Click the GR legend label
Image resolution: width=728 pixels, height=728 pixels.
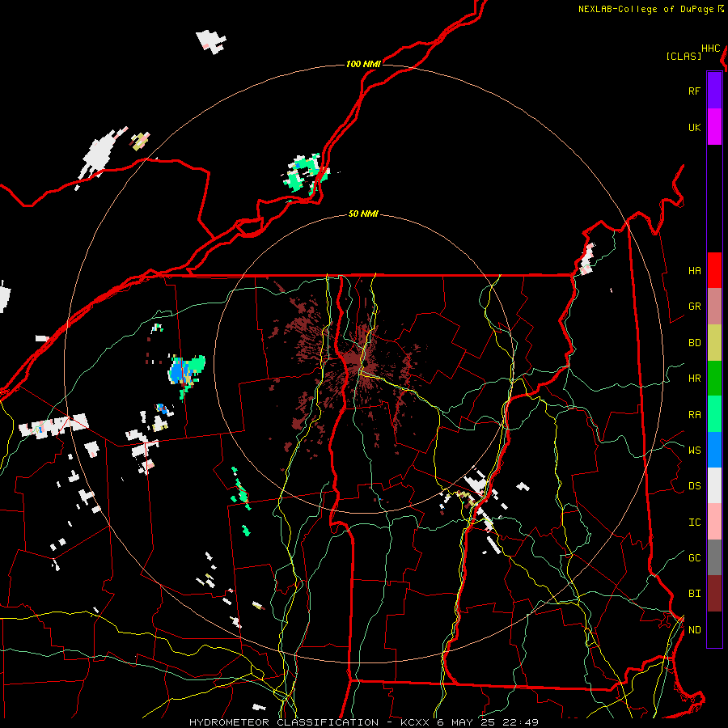click(x=694, y=307)
